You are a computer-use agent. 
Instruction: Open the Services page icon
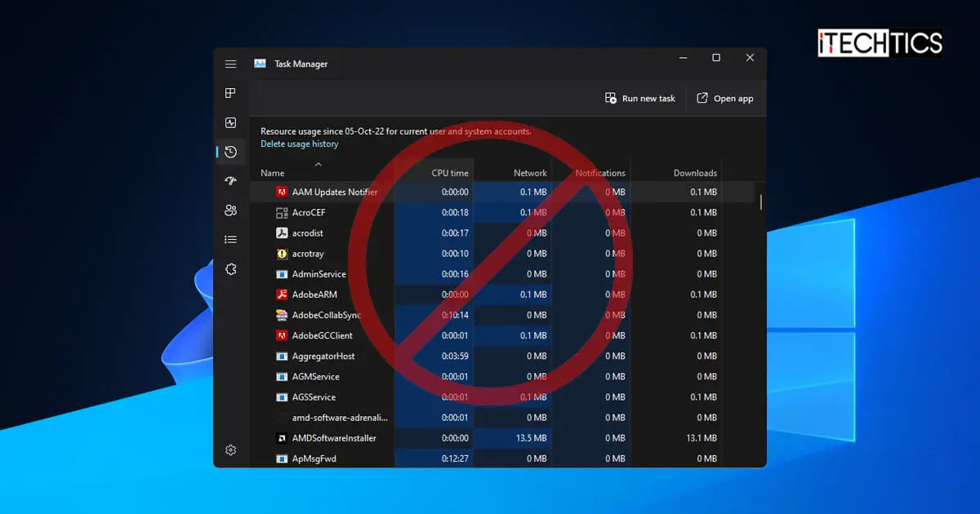tap(231, 269)
